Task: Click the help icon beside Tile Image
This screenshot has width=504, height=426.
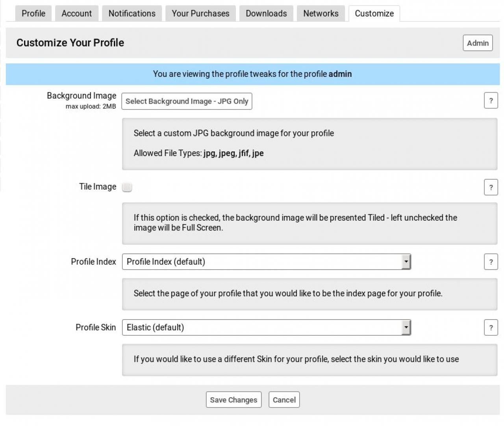Action: (x=491, y=187)
